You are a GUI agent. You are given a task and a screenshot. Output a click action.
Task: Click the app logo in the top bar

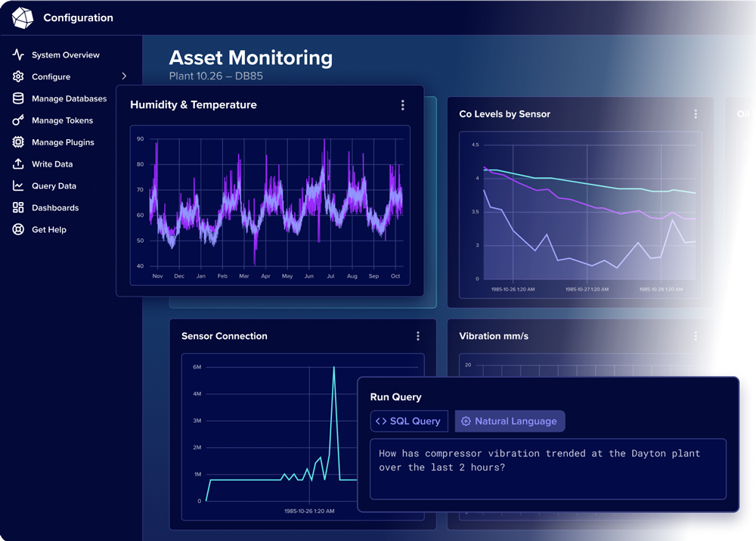coord(22,17)
